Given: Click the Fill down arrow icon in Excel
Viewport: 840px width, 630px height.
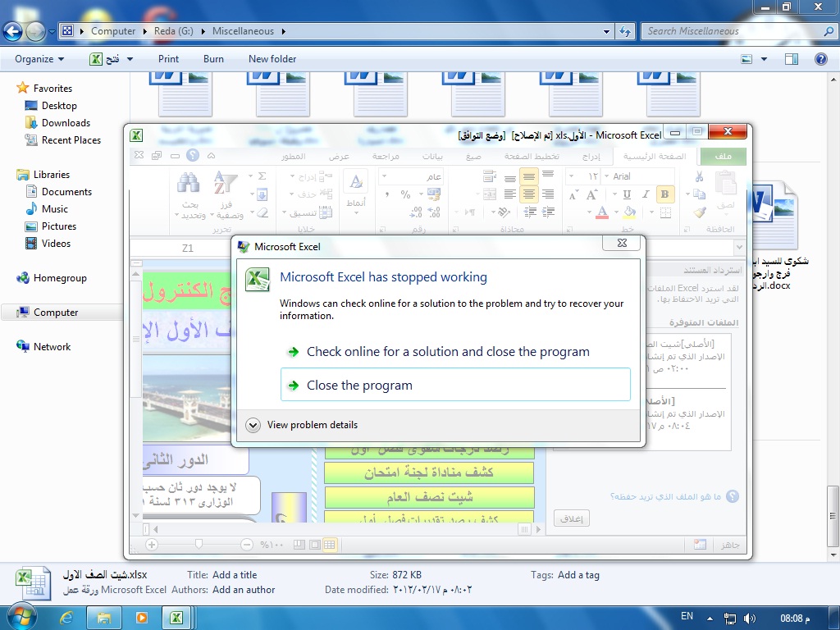Looking at the screenshot, I should pos(262,194).
